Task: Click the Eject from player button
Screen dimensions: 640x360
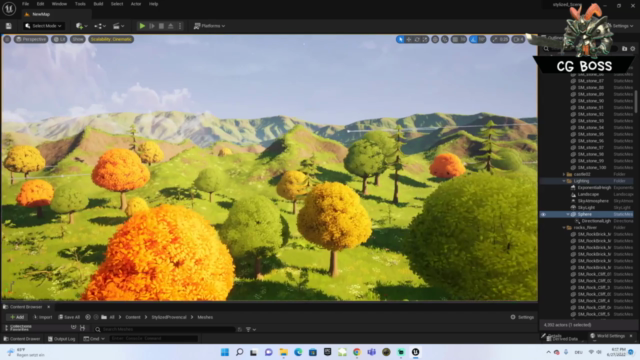Action: (171, 26)
